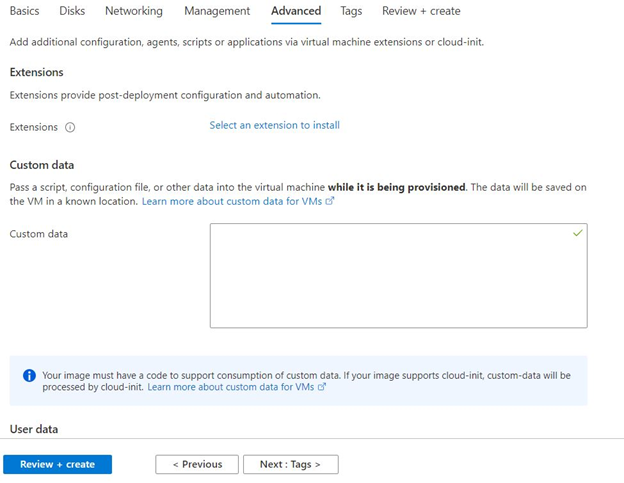Go to the Networking tab
Screen dimensions: 624x483
pyautogui.click(x=134, y=11)
